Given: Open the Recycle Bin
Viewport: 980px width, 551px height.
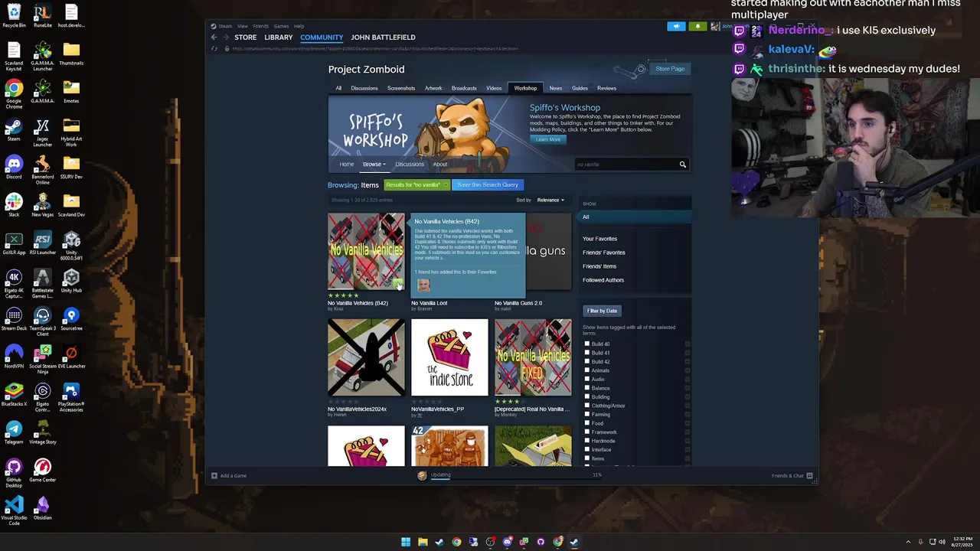Looking at the screenshot, I should click(14, 15).
